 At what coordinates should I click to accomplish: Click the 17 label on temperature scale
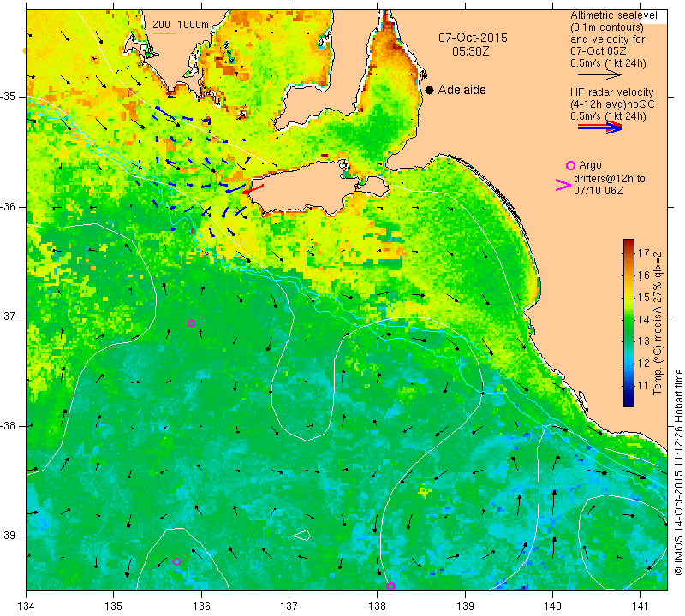pyautogui.click(x=644, y=252)
